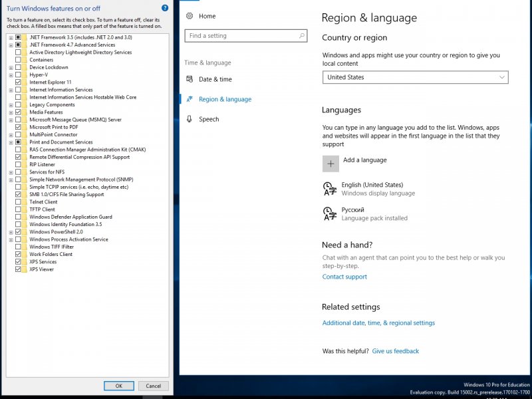This screenshot has width=532, height=399.
Task: Click the Date & time calendar icon
Action: [190, 79]
